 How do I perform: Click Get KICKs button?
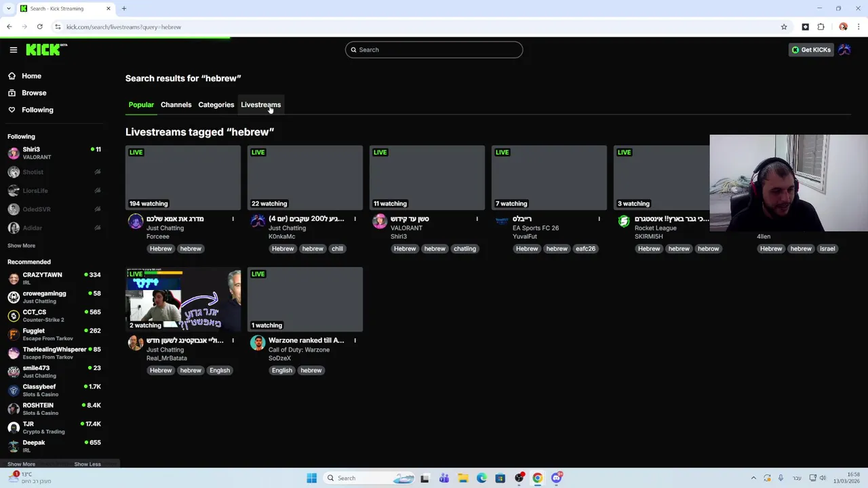click(x=811, y=49)
